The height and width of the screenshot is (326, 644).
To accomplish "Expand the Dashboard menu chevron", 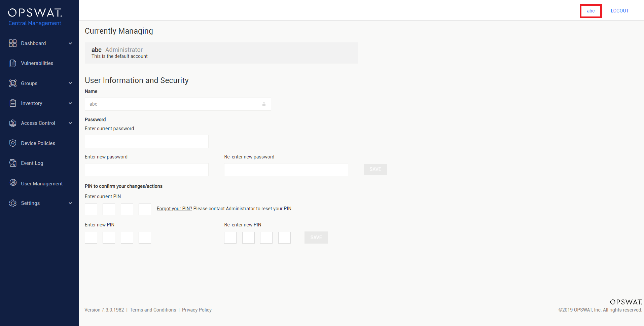I will coord(70,43).
